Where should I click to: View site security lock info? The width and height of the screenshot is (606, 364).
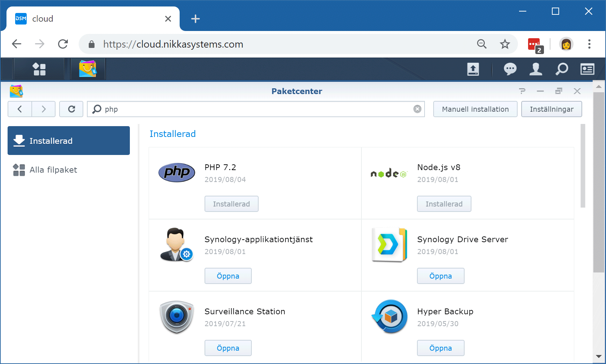pos(92,44)
